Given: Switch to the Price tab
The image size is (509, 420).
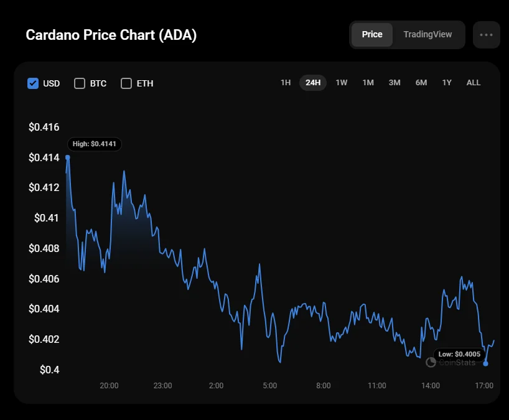Looking at the screenshot, I should coord(372,35).
